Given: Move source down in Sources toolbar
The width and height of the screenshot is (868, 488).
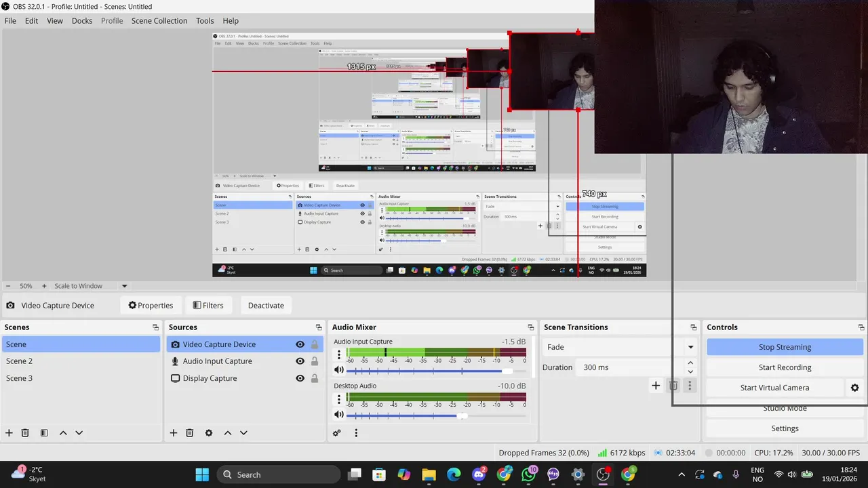Looking at the screenshot, I should [243, 433].
